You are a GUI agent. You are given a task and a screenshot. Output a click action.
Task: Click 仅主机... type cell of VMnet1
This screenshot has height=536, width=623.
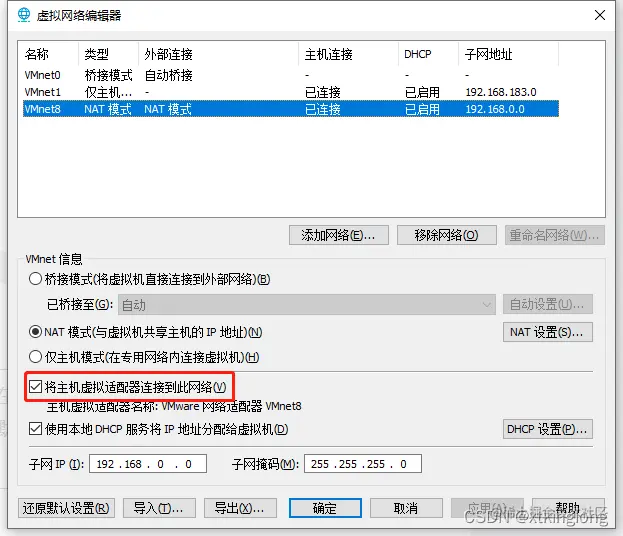[x=108, y=92]
